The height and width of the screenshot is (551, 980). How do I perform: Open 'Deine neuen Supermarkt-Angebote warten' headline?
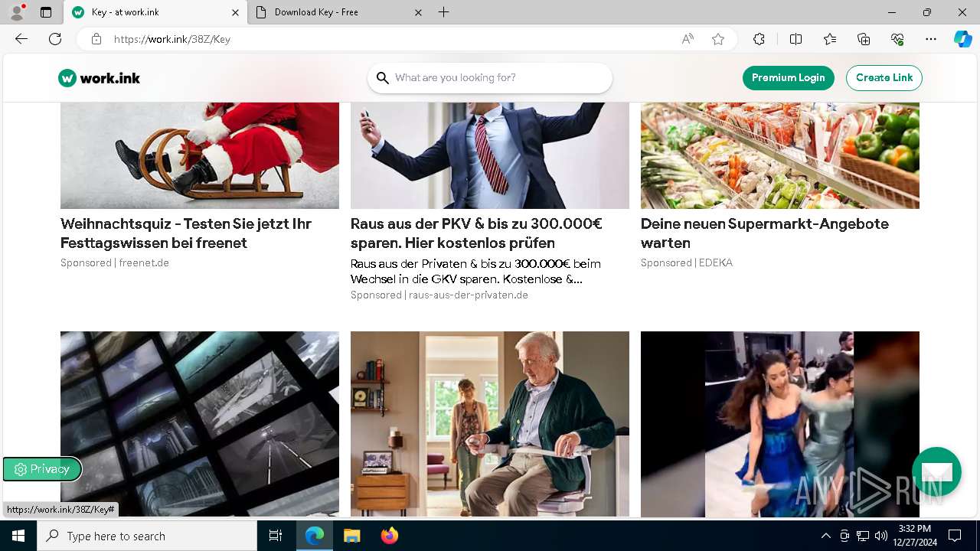[765, 233]
